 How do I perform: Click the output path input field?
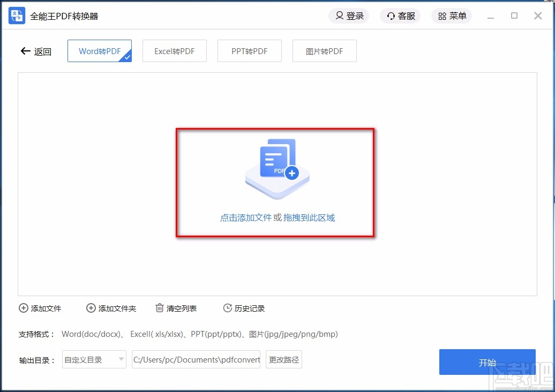click(196, 359)
